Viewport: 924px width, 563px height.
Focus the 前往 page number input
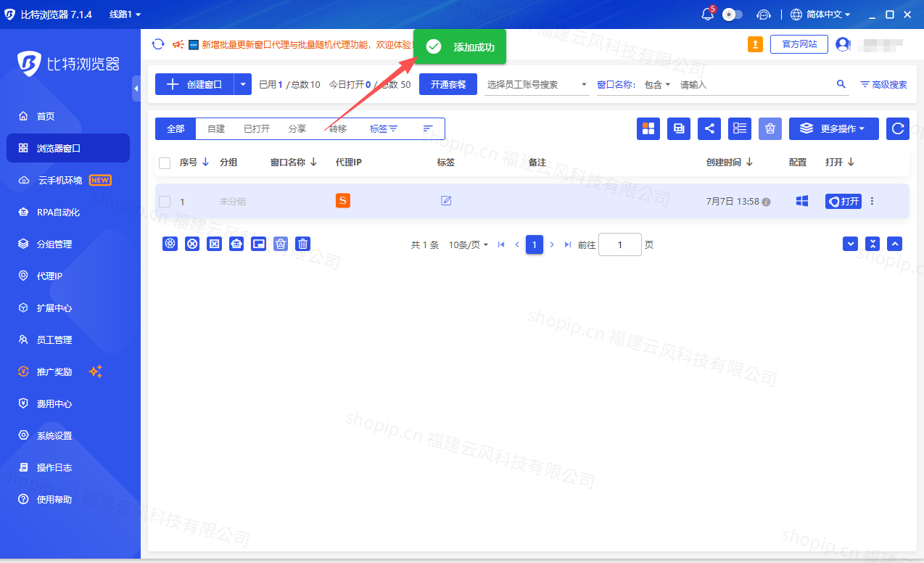[x=620, y=244]
